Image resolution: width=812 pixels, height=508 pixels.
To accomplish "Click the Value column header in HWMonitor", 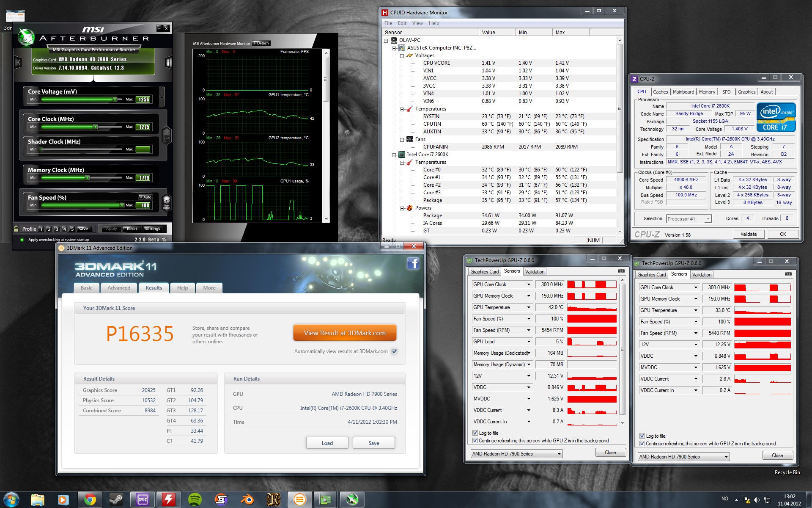I will click(497, 32).
